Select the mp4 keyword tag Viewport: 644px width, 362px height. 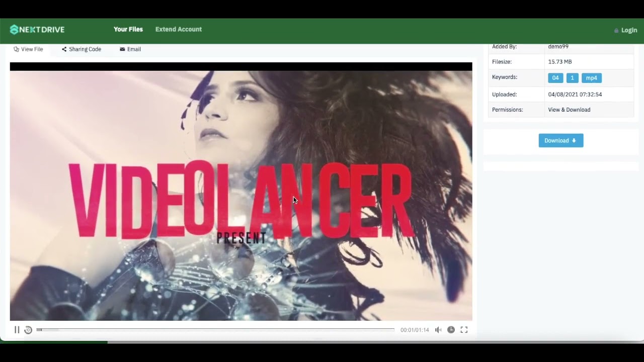click(x=592, y=78)
